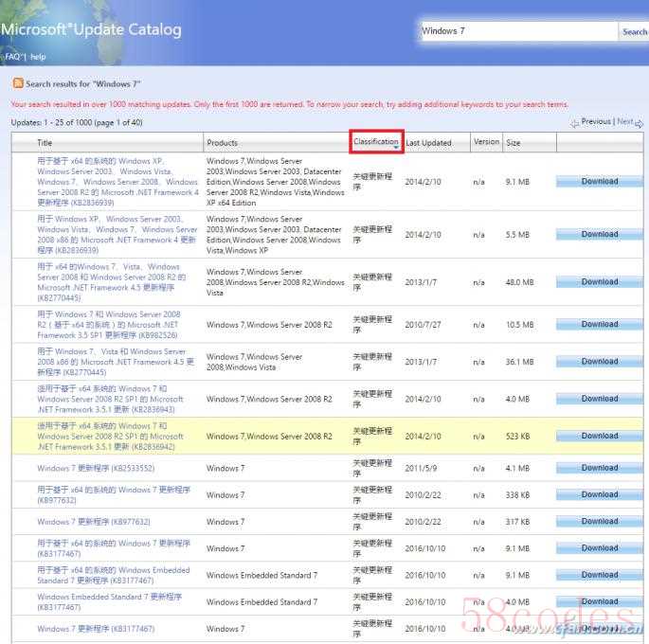Focus the search box containing Windows 7
649x644 pixels.
(x=518, y=31)
